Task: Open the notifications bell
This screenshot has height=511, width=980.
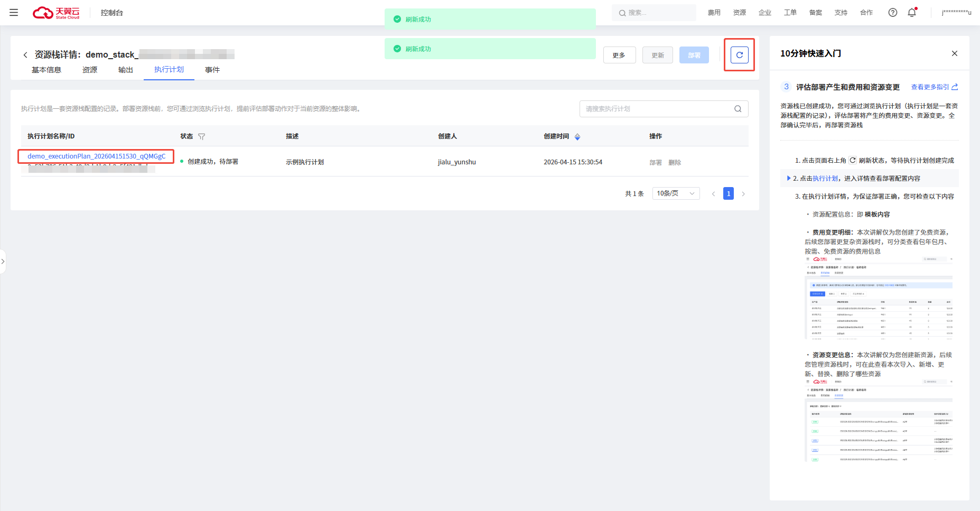Action: point(912,13)
